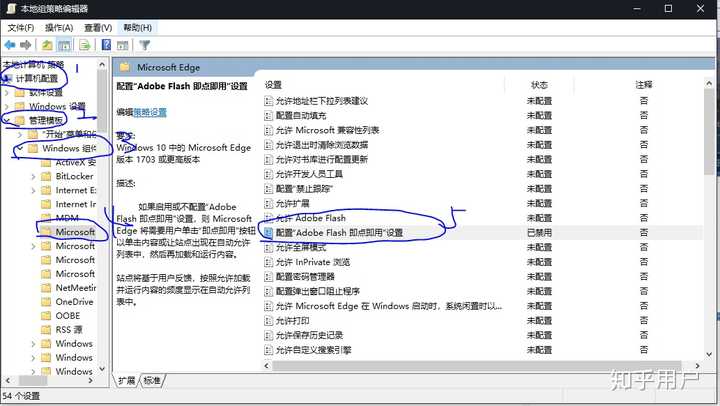Select the 配置"Adobe Flash 即点即用"设置 policy row
720x406 pixels.
339,233
